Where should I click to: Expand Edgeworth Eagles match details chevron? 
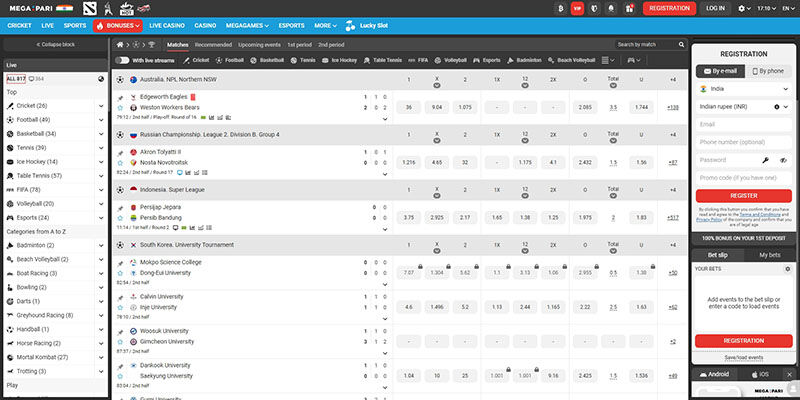[x=385, y=119]
